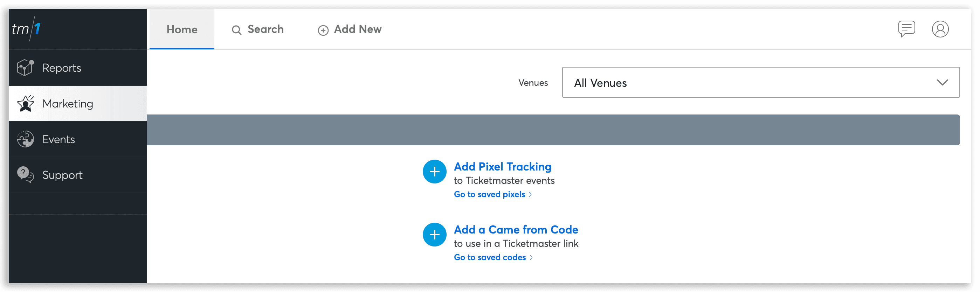Follow the Go to saved codes link
The image size is (980, 292).
(490, 257)
